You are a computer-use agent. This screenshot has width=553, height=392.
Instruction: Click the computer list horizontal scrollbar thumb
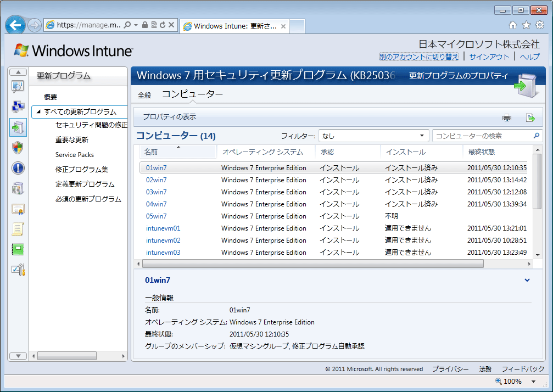(313, 264)
